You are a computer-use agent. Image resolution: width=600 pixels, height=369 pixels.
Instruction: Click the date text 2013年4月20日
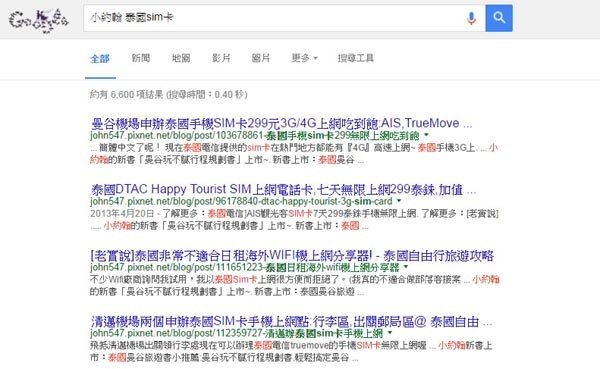click(x=122, y=214)
